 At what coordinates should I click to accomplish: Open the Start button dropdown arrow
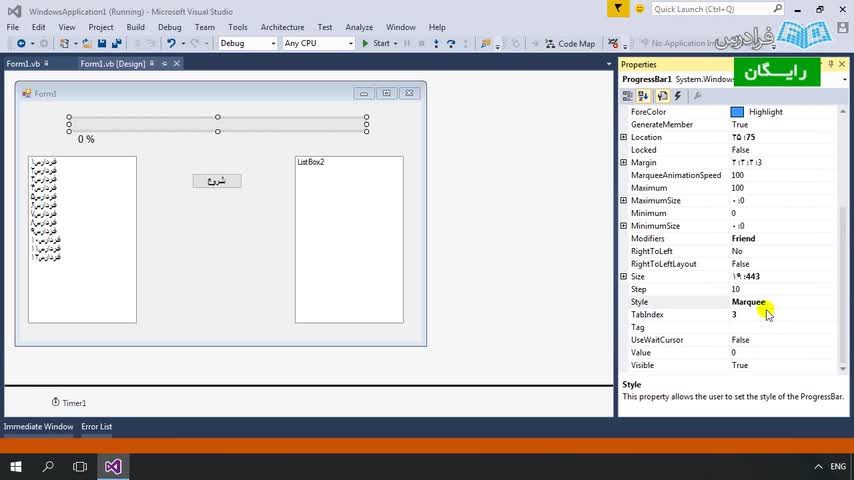point(395,44)
